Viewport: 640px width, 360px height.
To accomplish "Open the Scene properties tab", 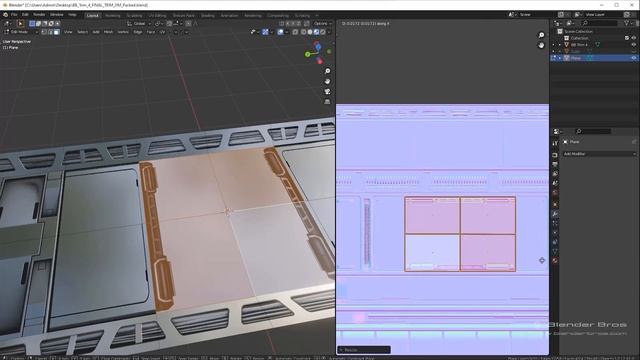I will click(x=555, y=183).
